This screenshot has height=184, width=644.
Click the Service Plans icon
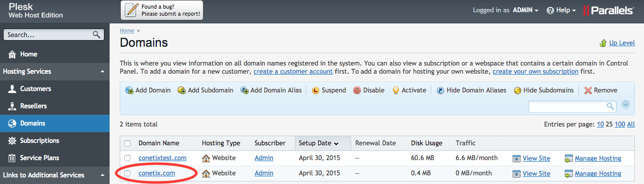(x=12, y=158)
